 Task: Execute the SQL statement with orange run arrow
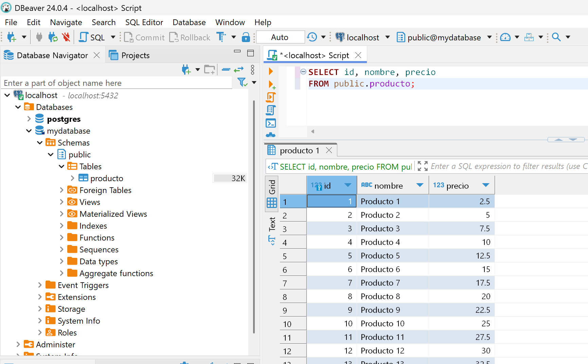coord(270,71)
